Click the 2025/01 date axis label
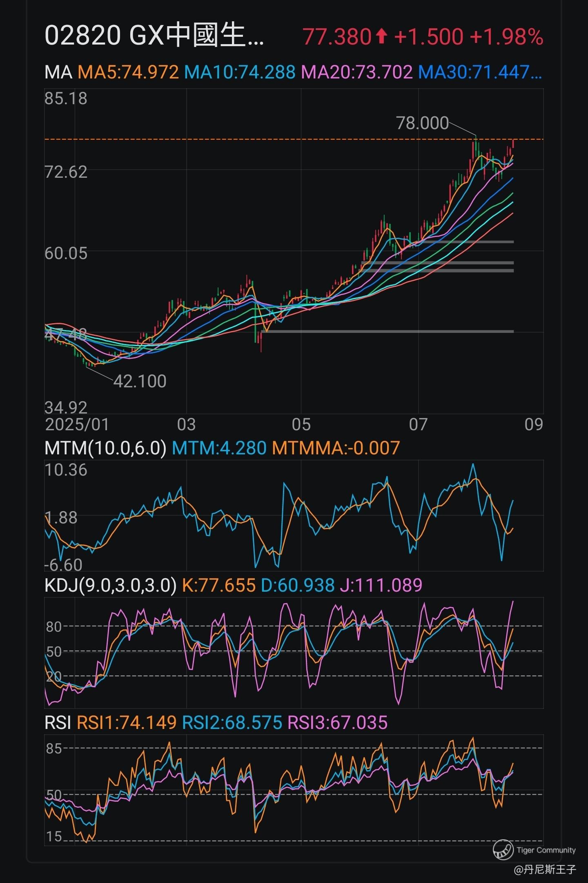588x883 pixels. click(77, 424)
